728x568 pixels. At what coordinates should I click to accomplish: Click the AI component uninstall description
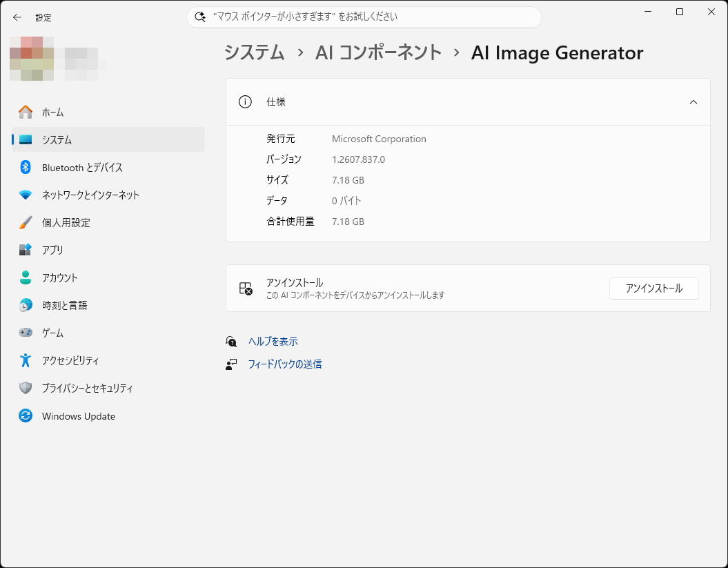coord(355,295)
